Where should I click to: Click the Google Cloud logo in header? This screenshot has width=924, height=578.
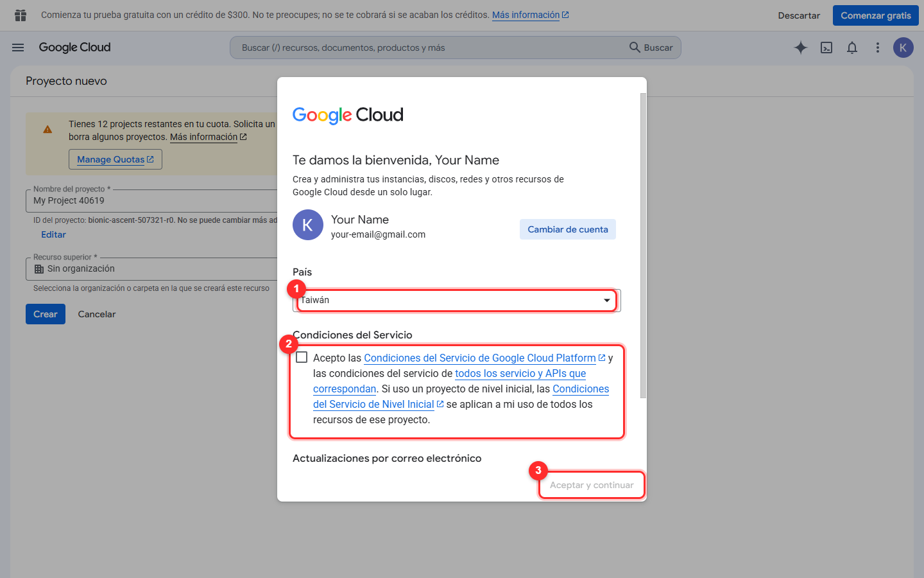click(74, 48)
